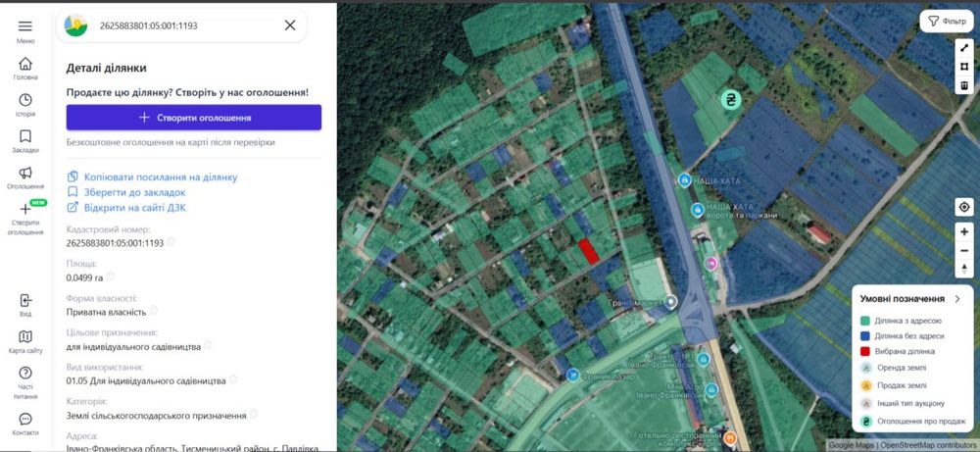
Task: Click the Ділянка з адресою green swatch
Action: point(865,320)
